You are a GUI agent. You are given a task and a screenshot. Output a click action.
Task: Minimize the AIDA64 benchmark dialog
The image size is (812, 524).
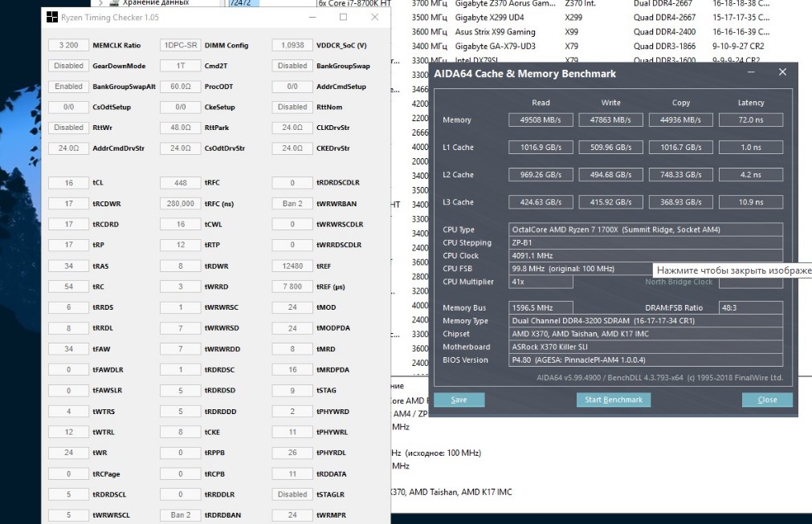coord(751,72)
